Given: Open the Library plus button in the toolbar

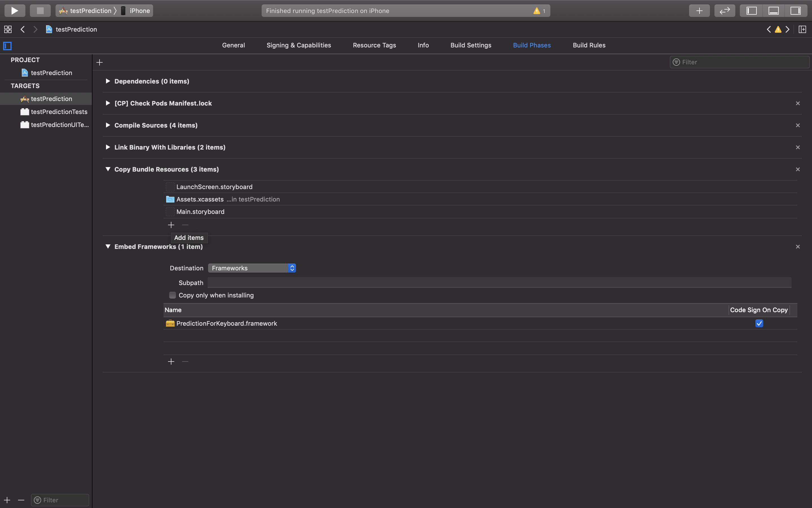Looking at the screenshot, I should click(699, 11).
